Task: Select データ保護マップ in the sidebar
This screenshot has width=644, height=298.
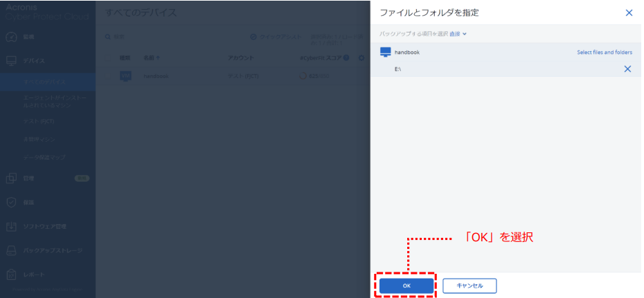Action: click(44, 158)
